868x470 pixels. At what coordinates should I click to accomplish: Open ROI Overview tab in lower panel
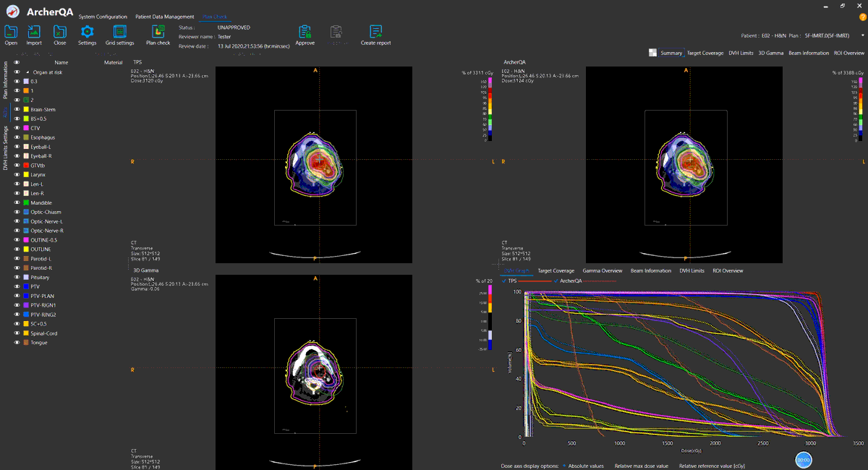[728, 270]
